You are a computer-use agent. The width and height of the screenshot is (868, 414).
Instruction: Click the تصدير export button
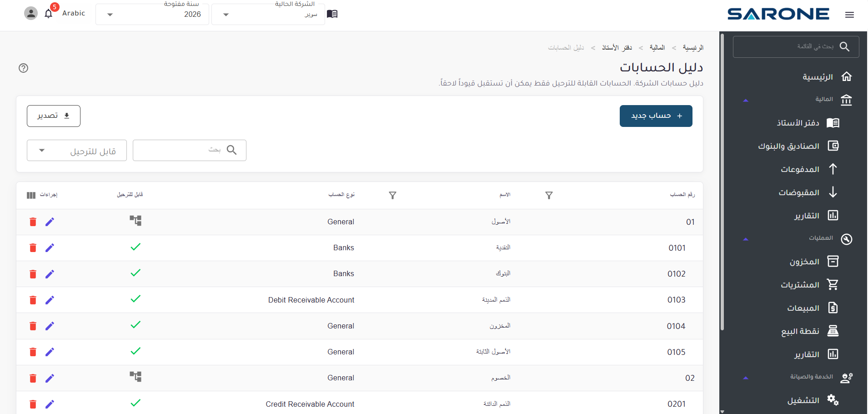coord(54,116)
